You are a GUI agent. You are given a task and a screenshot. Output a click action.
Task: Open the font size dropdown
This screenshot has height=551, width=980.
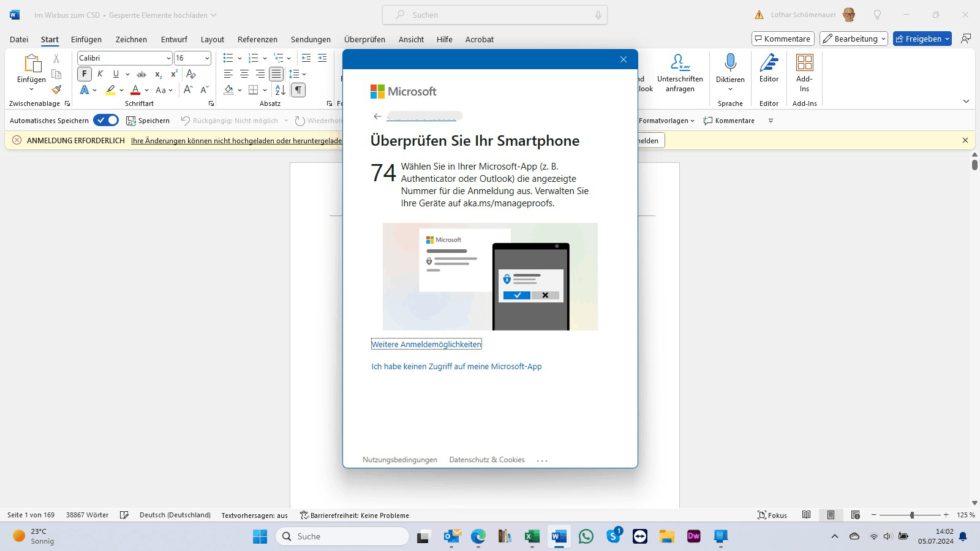(207, 58)
